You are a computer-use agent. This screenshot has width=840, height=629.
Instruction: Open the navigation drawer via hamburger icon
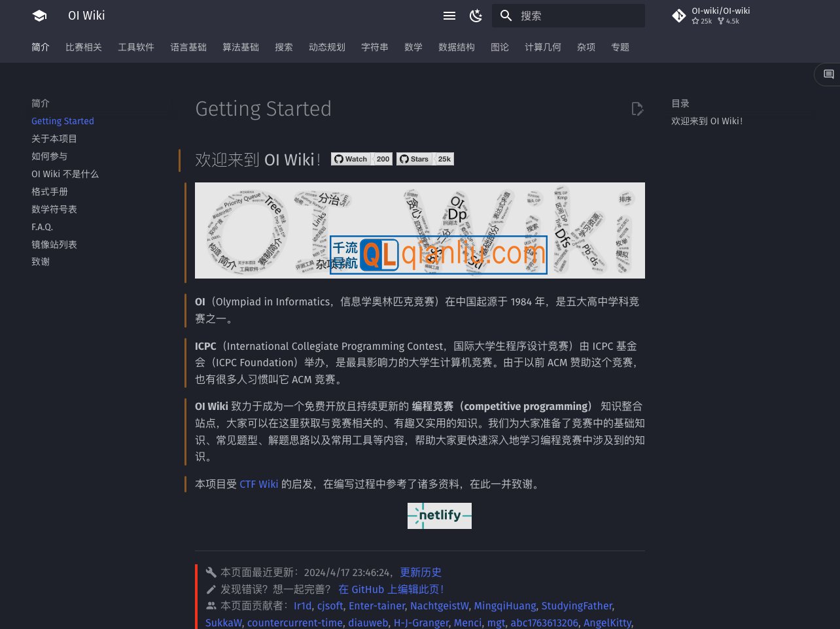[449, 16]
